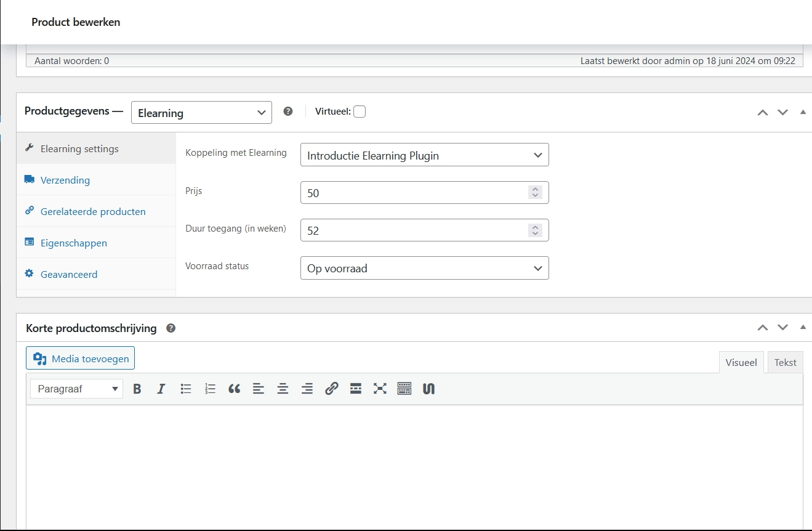The height and width of the screenshot is (531, 812).
Task: Switch to the Tekst editor tab
Action: [x=785, y=362]
